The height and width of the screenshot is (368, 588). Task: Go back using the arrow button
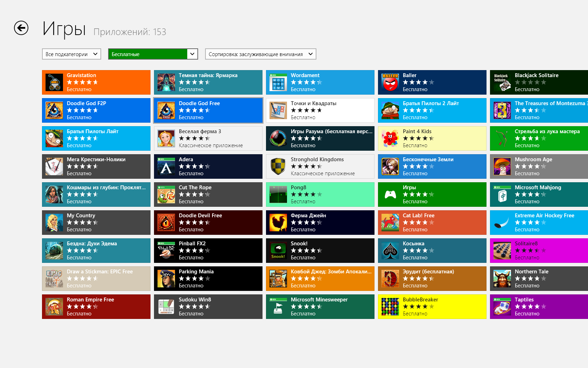coord(21,28)
